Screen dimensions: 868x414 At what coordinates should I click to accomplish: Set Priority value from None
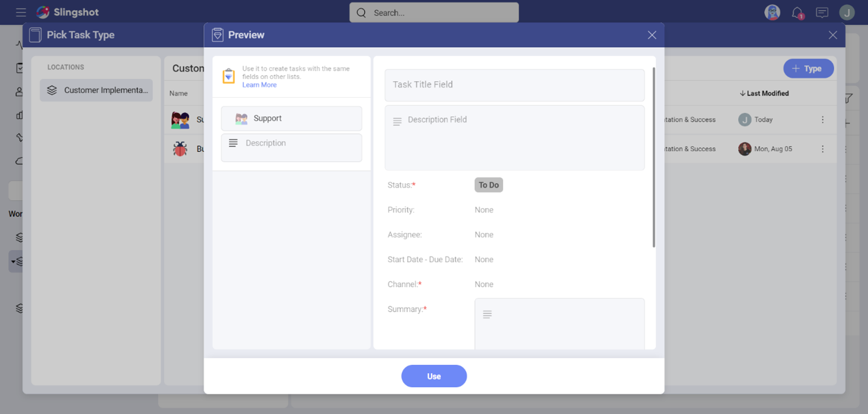tap(484, 210)
